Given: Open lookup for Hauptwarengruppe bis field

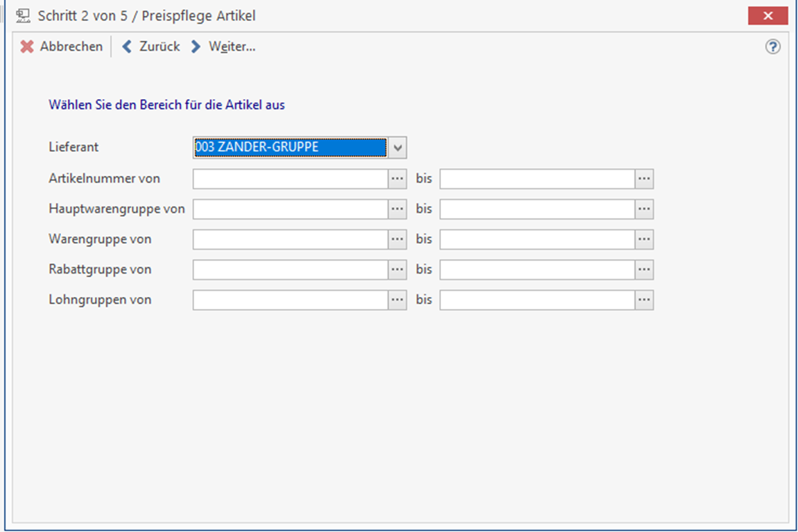Looking at the screenshot, I should (x=644, y=209).
